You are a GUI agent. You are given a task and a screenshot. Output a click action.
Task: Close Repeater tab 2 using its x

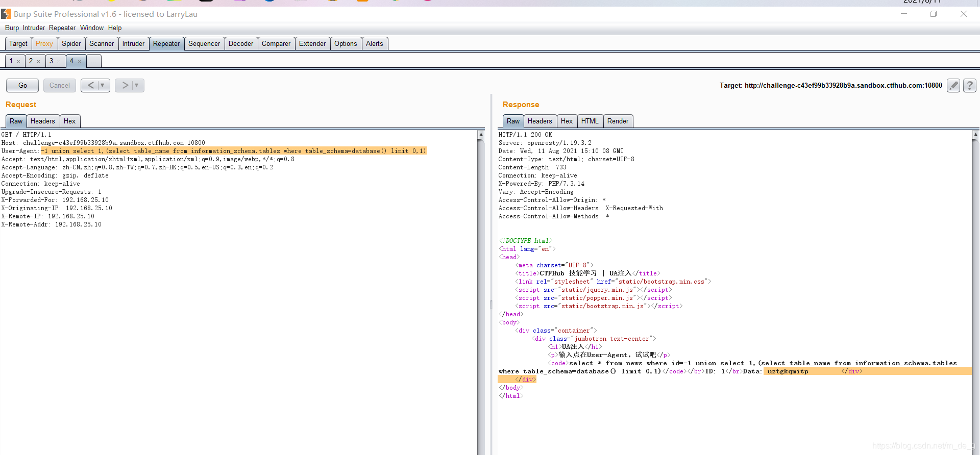click(38, 61)
